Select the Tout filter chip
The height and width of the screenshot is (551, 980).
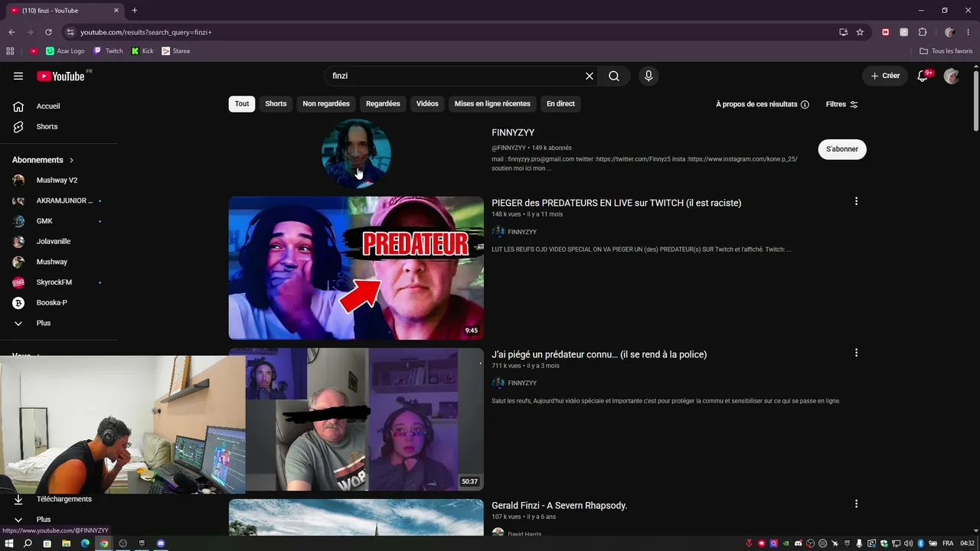tap(242, 104)
